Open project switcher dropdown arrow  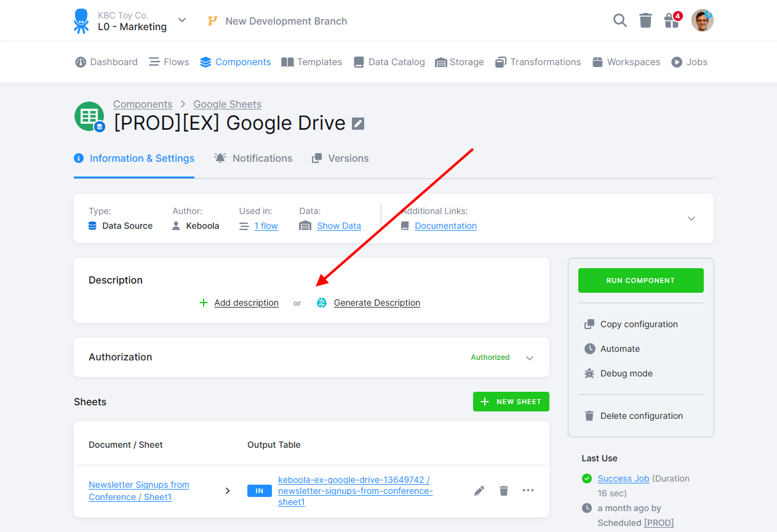point(182,20)
